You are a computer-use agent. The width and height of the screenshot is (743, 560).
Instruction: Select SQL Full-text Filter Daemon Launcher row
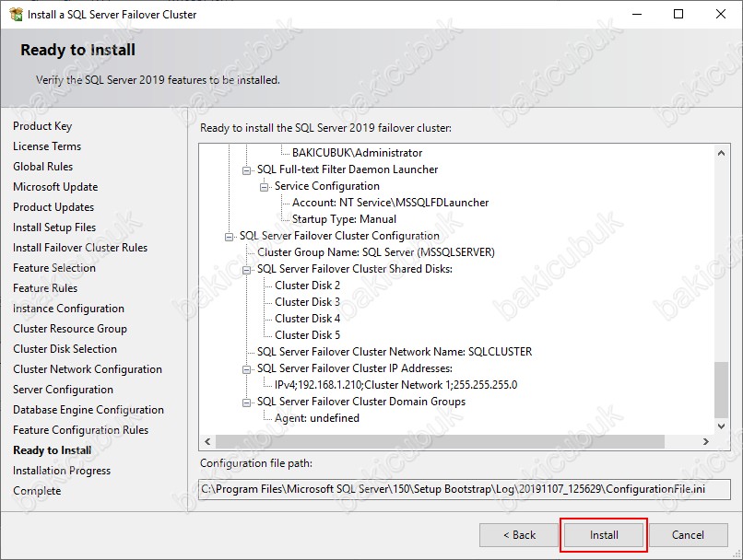348,169
